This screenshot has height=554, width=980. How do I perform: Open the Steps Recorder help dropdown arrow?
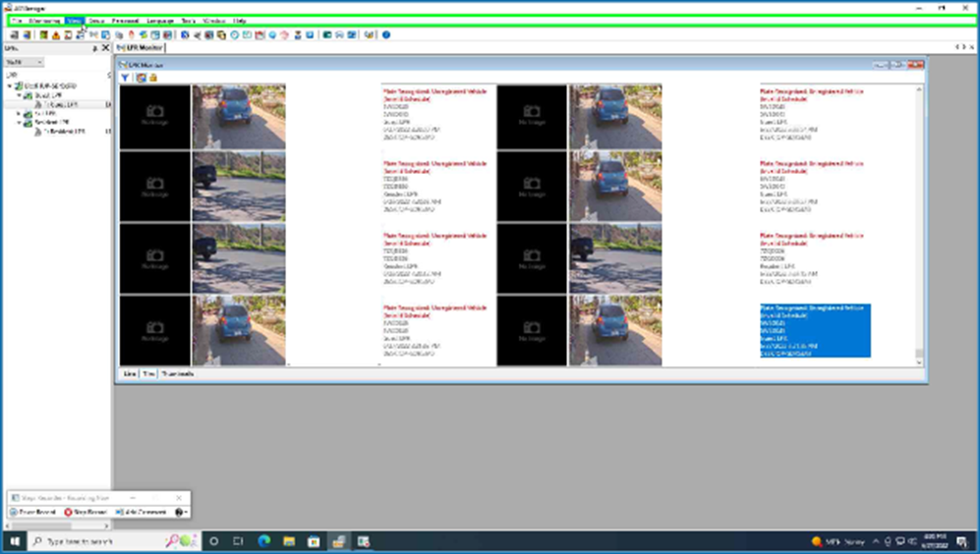tap(181, 512)
